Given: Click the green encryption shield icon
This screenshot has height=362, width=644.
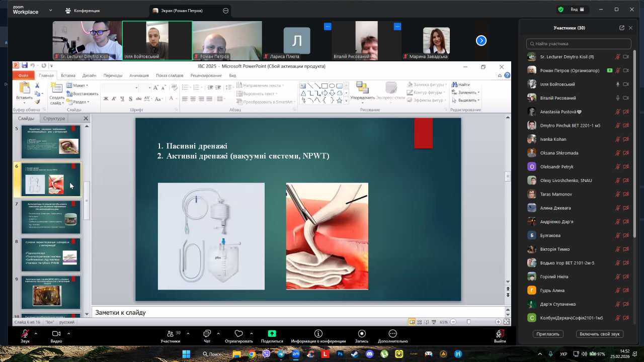Looking at the screenshot, I should [560, 10].
